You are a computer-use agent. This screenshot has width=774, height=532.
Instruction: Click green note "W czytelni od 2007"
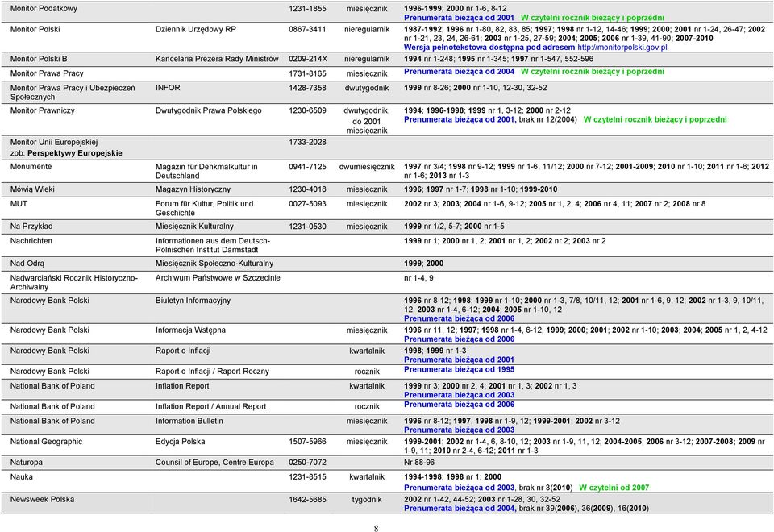(614, 488)
